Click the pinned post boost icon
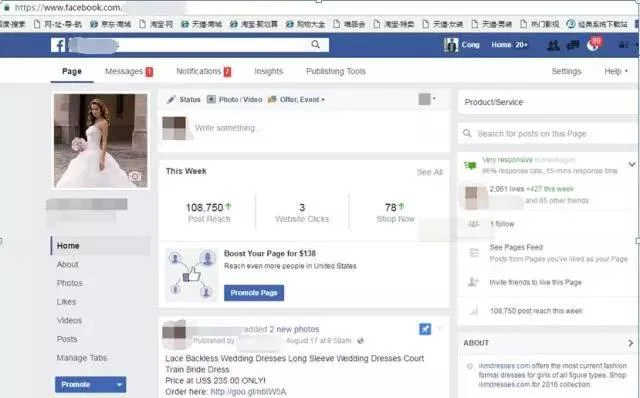This screenshot has height=398, width=640. 425,329
